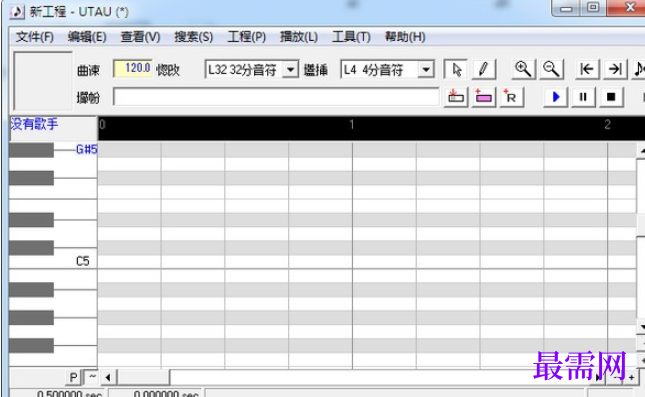Click the + button at bottom right
645x397 pixels.
coord(631,377)
